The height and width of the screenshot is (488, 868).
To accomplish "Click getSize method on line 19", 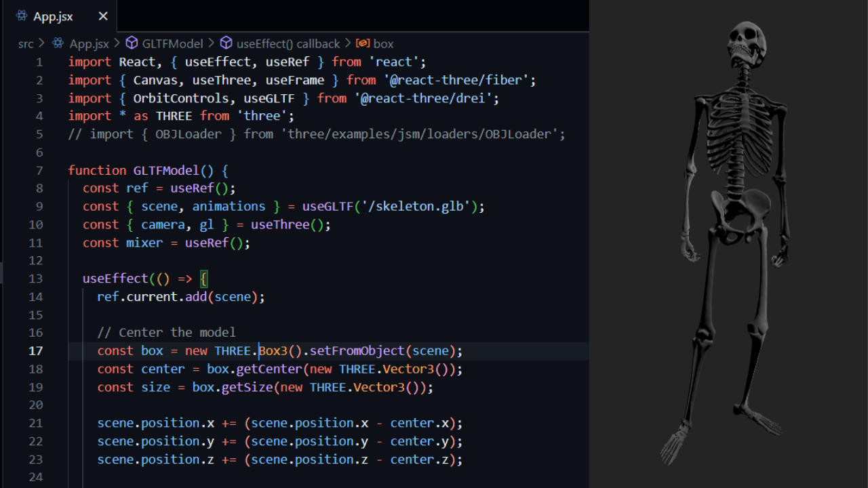I will 248,387.
